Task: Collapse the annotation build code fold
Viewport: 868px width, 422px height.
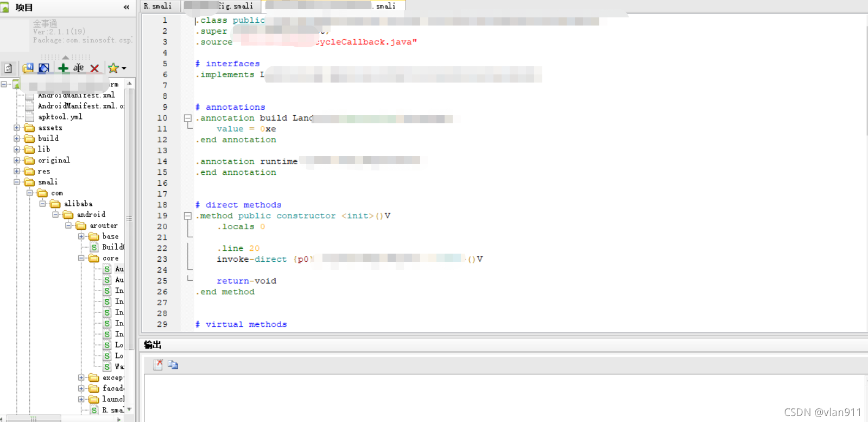Action: point(187,118)
